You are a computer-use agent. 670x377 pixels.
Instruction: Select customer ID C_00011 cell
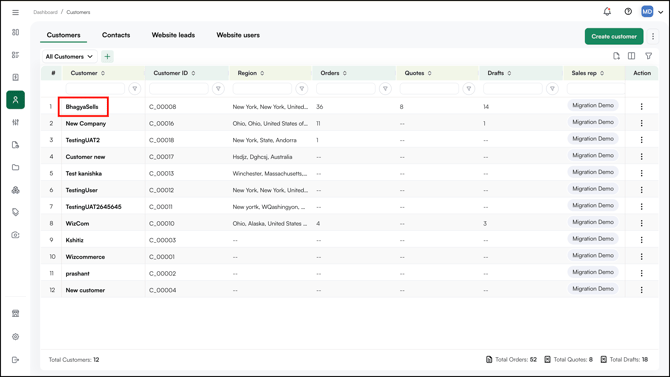(161, 207)
